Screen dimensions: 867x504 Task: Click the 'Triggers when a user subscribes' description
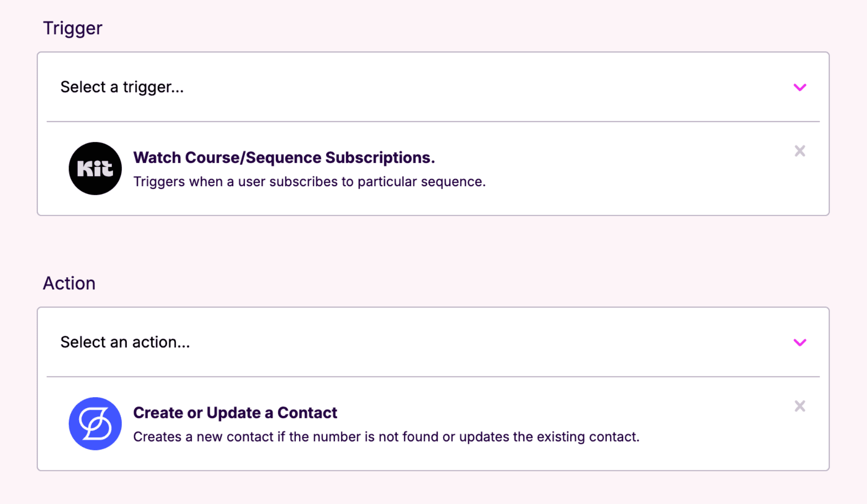[309, 182]
